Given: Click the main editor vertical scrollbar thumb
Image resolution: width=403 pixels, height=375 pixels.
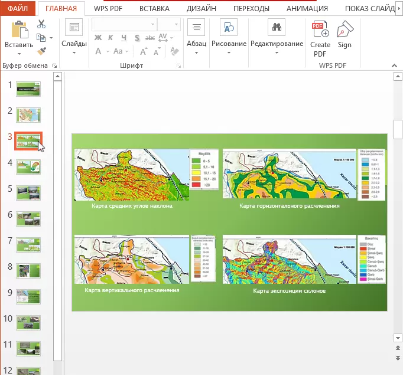Looking at the screenshot, I should click(x=398, y=129).
